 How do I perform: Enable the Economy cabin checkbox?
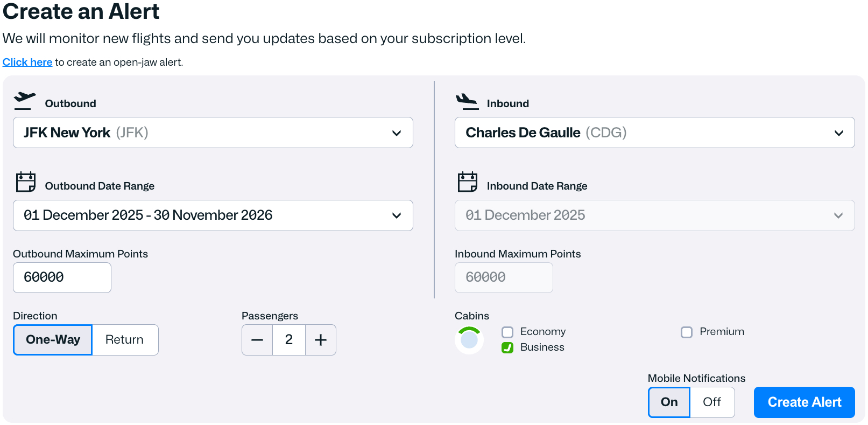pos(507,332)
